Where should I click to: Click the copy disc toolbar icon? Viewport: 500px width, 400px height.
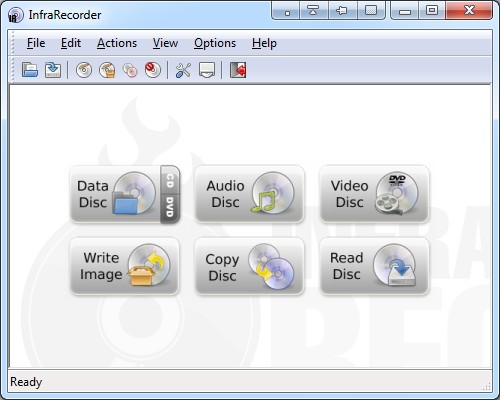click(x=130, y=70)
